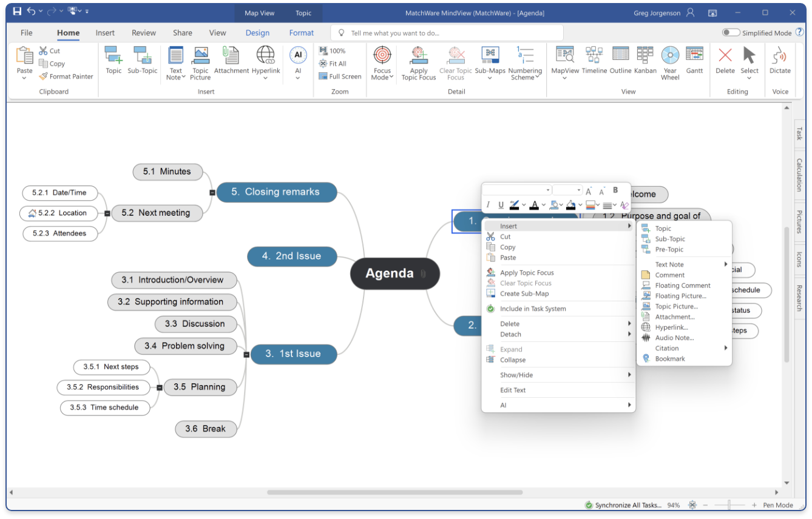Open the File menu
Screen dimensions: 812x519
(26, 33)
